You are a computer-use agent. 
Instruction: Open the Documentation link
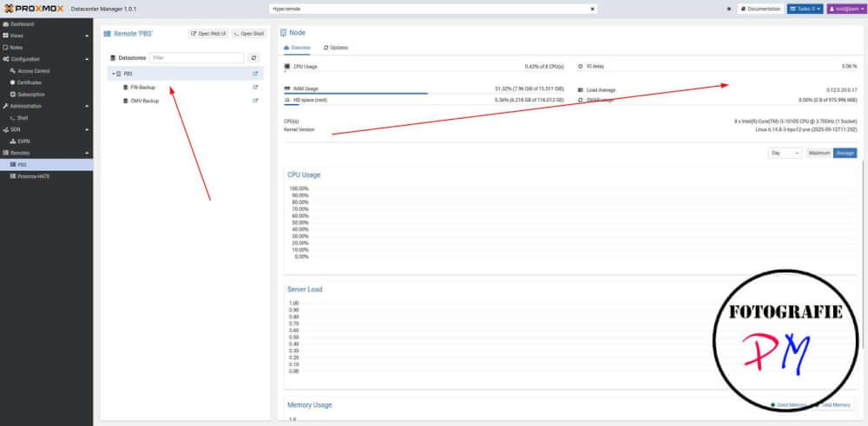tap(760, 9)
